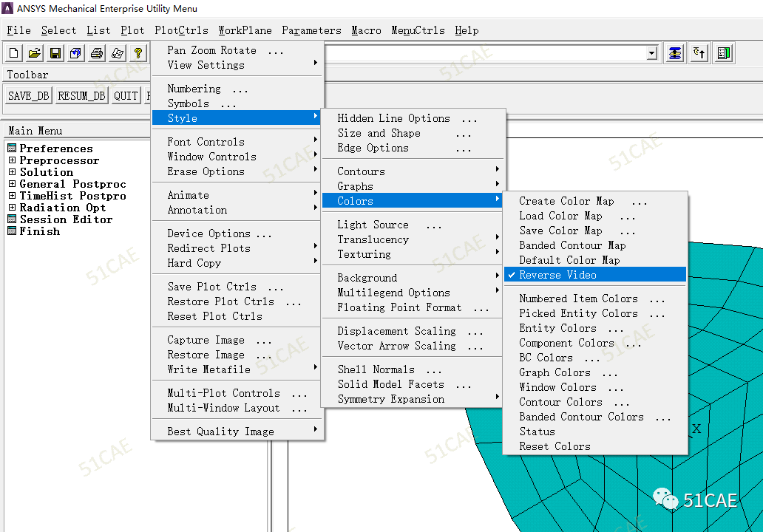
Task: Expand the Solution tree node
Action: coord(12,171)
